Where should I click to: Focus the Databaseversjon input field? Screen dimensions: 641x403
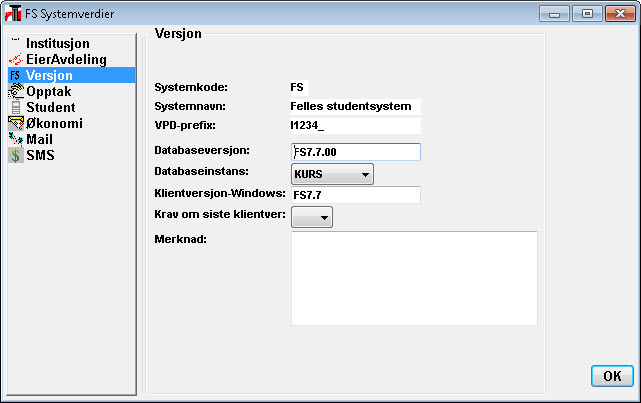(x=356, y=152)
